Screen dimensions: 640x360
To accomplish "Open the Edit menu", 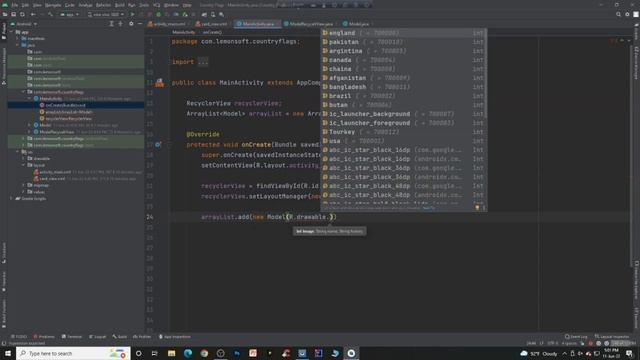I will 25,5.
